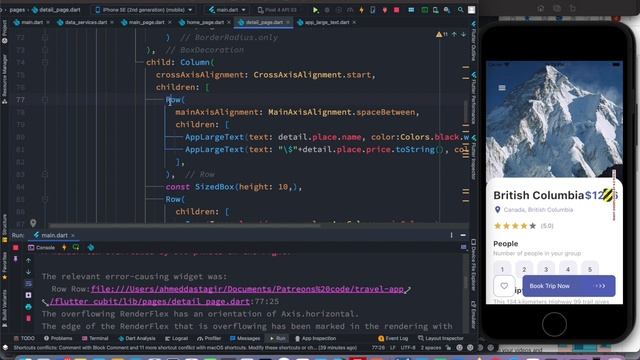The width and height of the screenshot is (640, 360).
Task: Click the Flutter hot reload lightning icon in toolbar
Action: 361,10
